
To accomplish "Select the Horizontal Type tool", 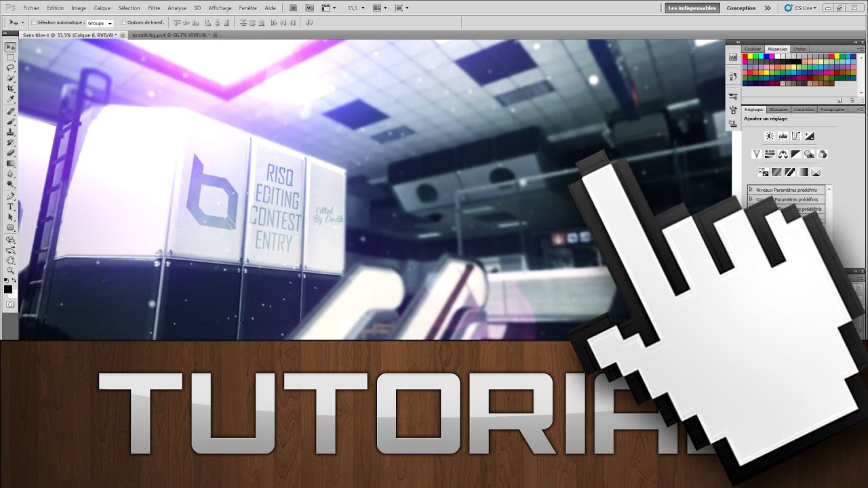I will tap(11, 205).
